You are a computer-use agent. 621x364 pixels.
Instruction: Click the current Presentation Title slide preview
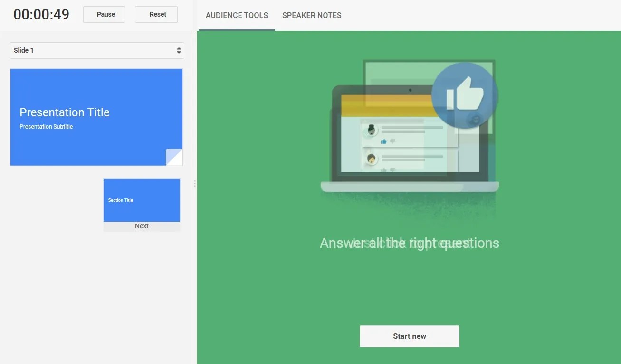[x=96, y=116]
